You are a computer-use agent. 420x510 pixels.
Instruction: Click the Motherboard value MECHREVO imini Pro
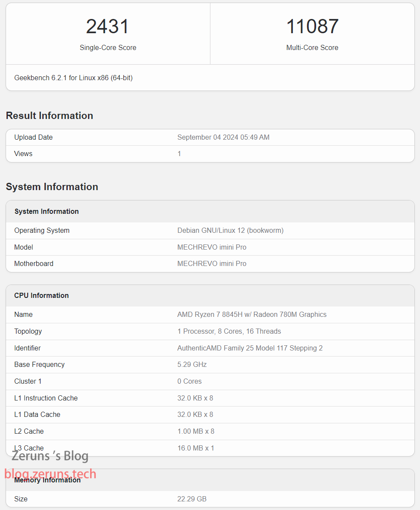click(212, 264)
